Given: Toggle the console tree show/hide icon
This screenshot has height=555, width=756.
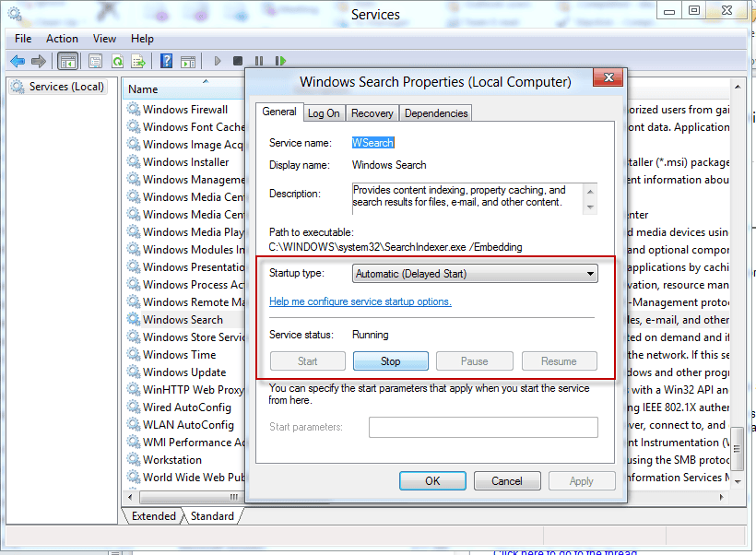Looking at the screenshot, I should point(67,61).
